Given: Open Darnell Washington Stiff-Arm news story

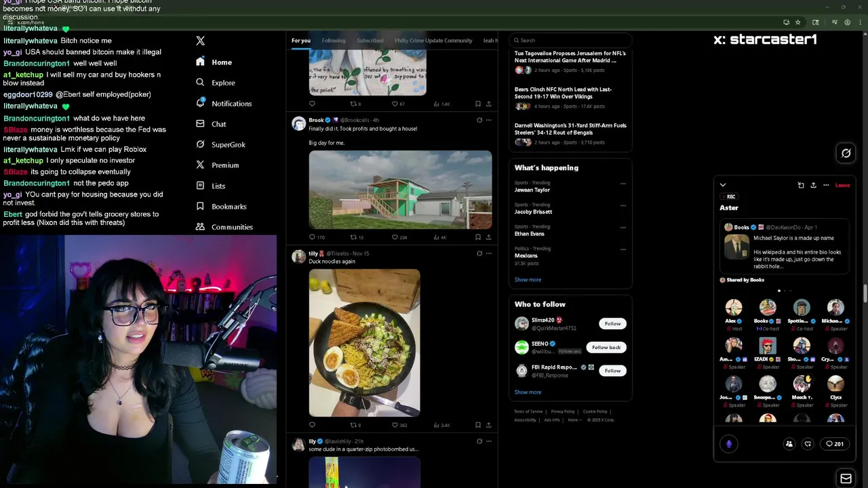Looking at the screenshot, I should [x=570, y=134].
